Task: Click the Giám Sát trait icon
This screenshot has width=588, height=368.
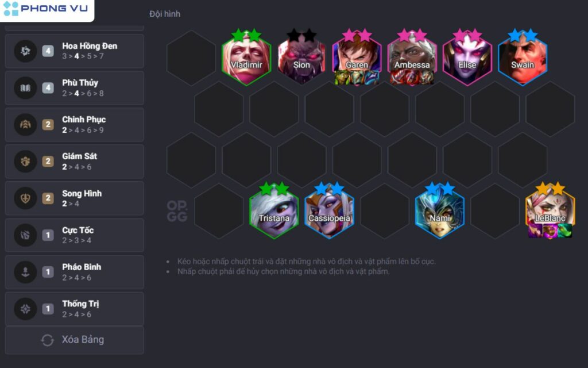Action: (25, 162)
